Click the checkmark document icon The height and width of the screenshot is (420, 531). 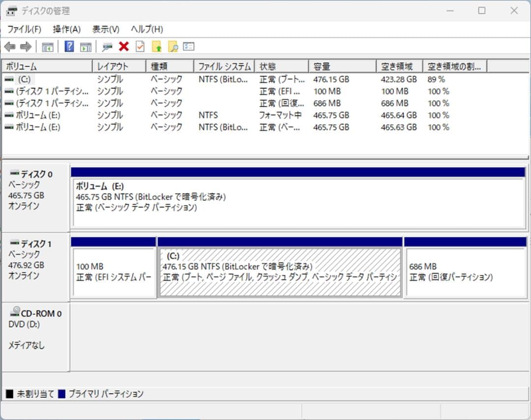coord(139,46)
